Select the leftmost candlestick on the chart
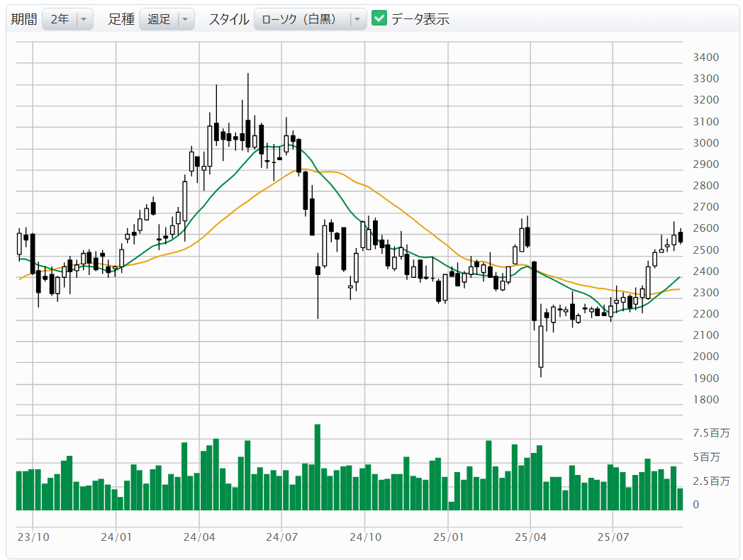Viewport: 743px width, 560px height. coord(19,243)
